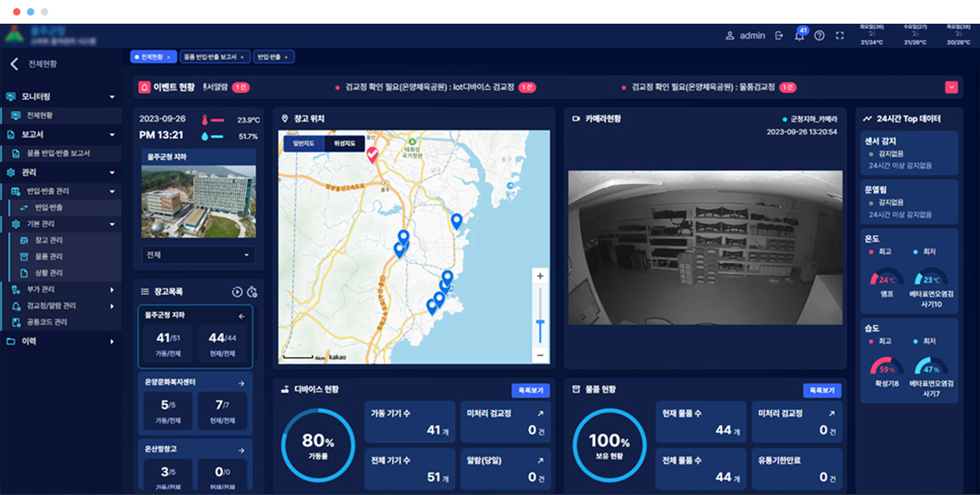The image size is (980, 495).
Task: Click the notification bell with badge 41
Action: coord(800,36)
